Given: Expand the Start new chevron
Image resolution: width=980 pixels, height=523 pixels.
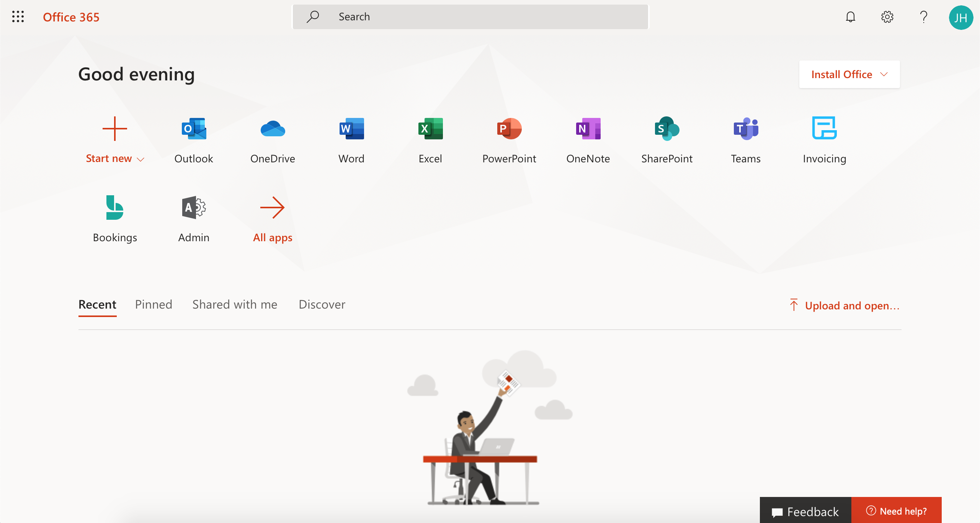Looking at the screenshot, I should pyautogui.click(x=140, y=159).
